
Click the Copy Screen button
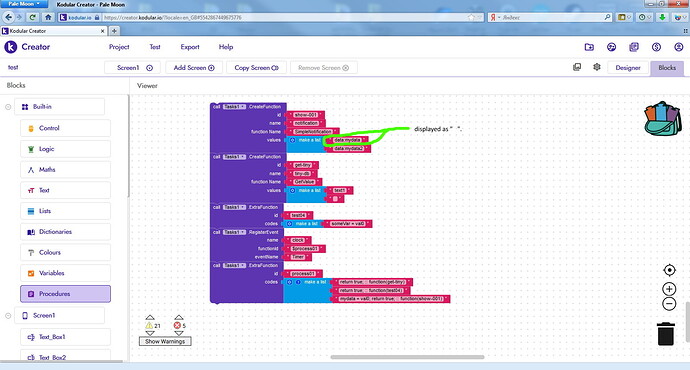pyautogui.click(x=257, y=67)
